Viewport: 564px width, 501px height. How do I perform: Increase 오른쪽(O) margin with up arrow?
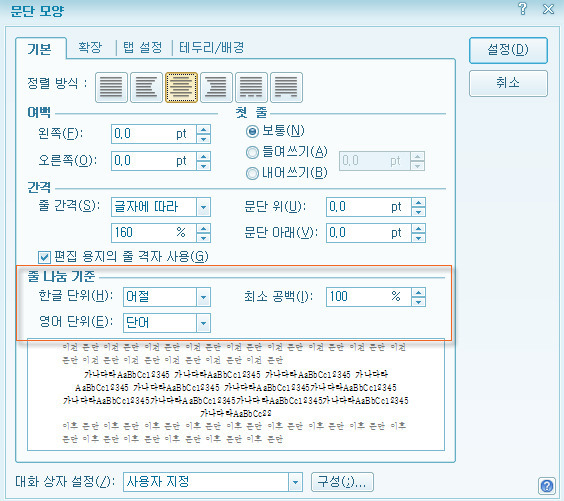pos(204,156)
